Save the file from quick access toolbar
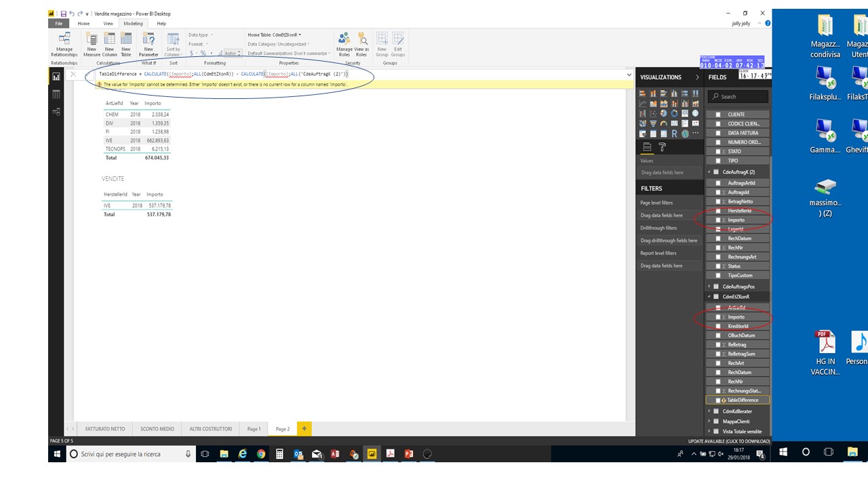 [x=63, y=14]
